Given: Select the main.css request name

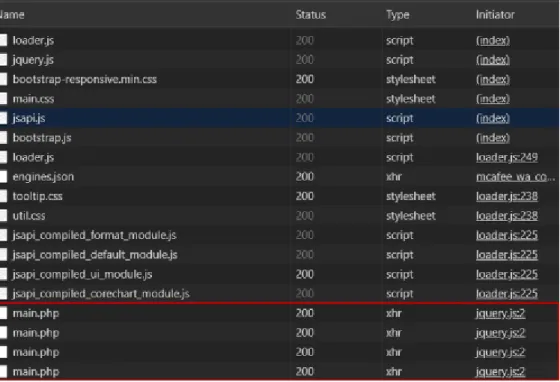Looking at the screenshot, I should coord(33,99).
